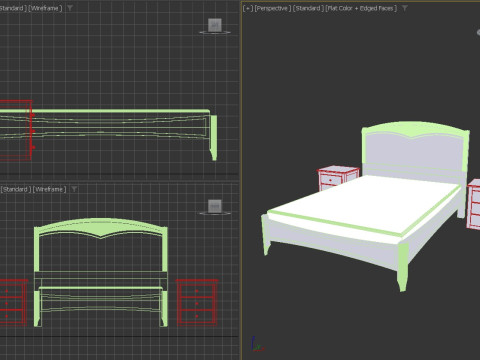
Task: Select the green headboard arch in front wireframe view
Action: pos(101,227)
